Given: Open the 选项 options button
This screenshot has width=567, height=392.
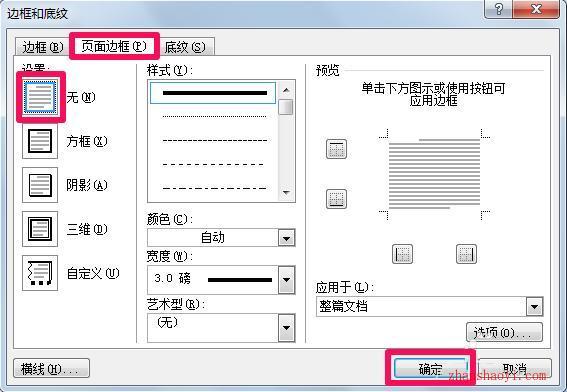Looking at the screenshot, I should click(x=504, y=332).
